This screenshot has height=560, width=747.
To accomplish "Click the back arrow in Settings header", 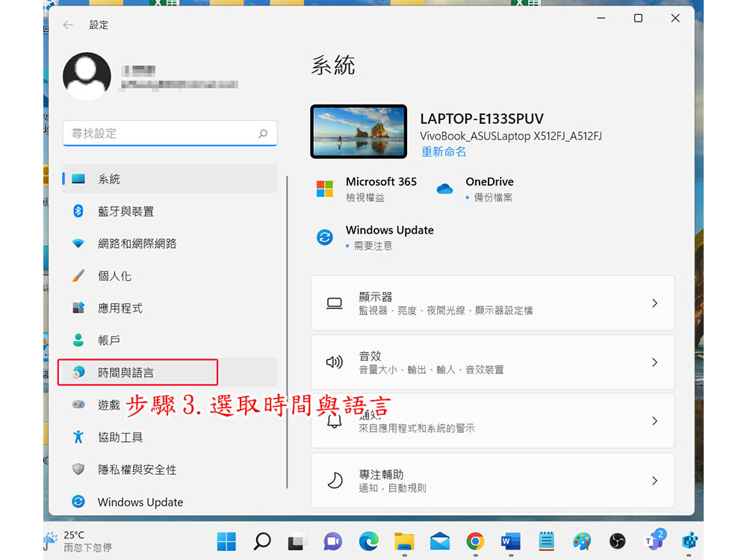I will [68, 25].
